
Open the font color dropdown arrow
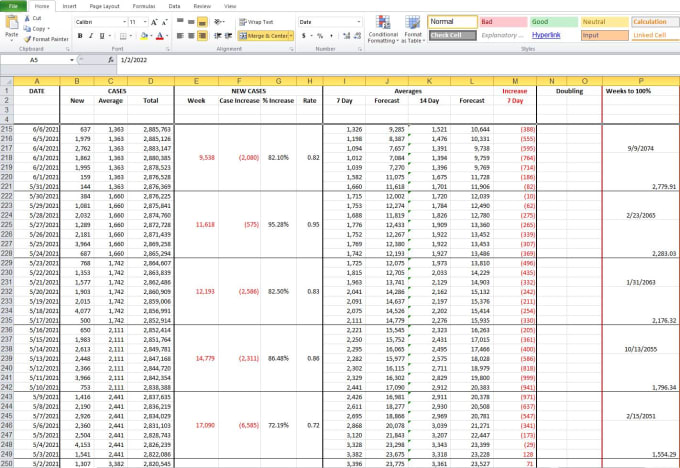pyautogui.click(x=167, y=36)
